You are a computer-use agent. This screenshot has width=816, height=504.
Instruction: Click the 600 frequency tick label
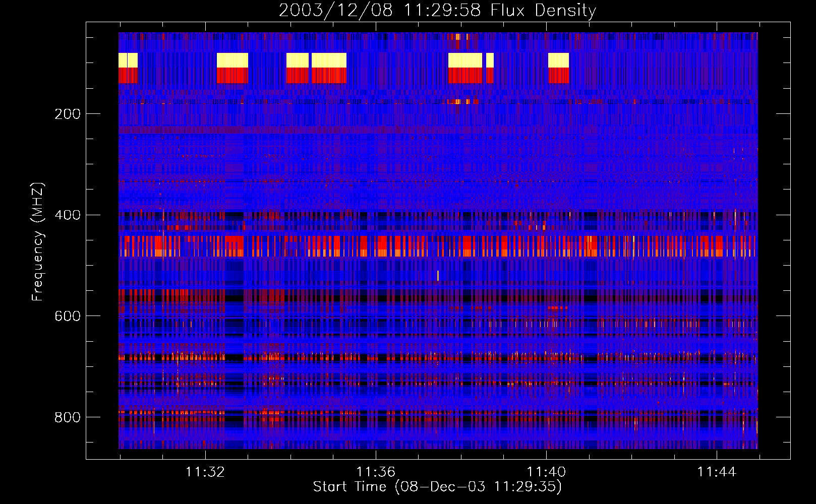[68, 316]
